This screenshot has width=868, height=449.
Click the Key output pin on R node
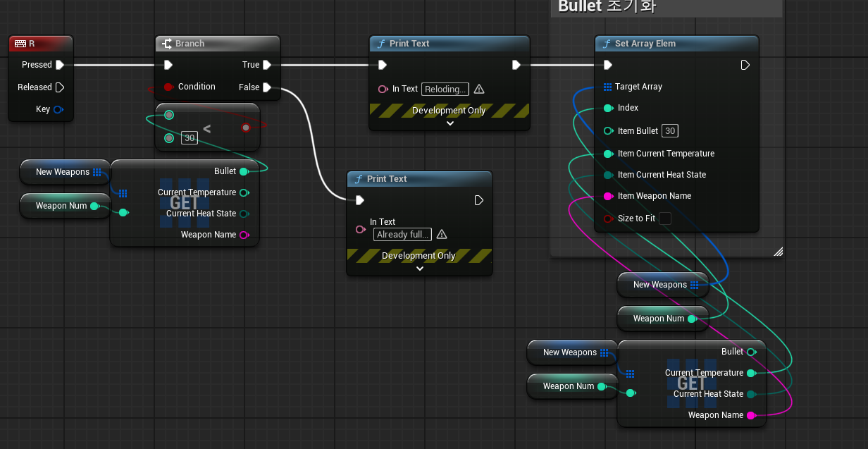(x=58, y=109)
